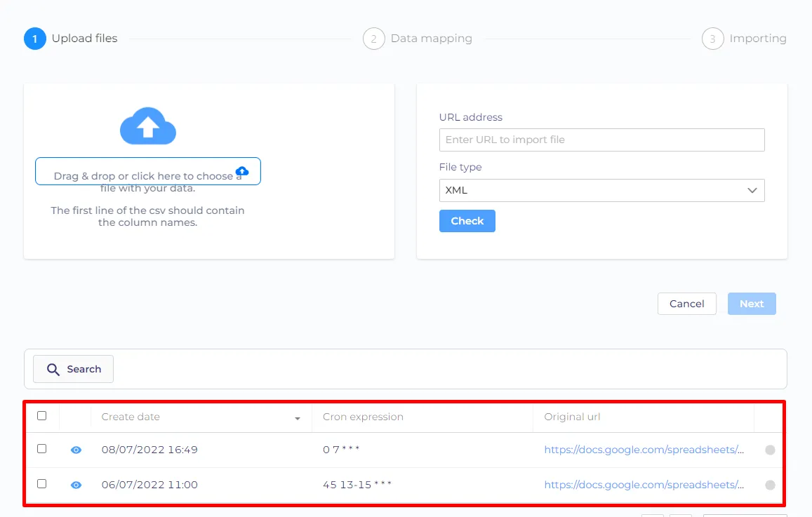Viewport: 812px width, 517px height.
Task: Click the Check button
Action: click(467, 221)
